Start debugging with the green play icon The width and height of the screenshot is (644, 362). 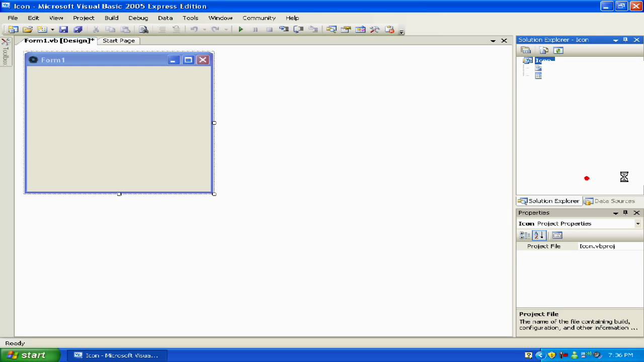[240, 30]
